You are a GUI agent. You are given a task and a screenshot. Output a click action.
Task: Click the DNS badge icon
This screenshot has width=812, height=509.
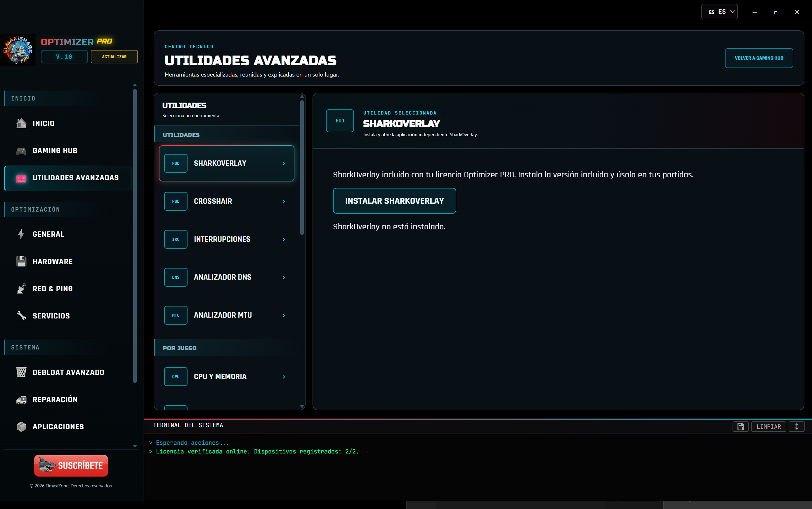click(x=176, y=277)
